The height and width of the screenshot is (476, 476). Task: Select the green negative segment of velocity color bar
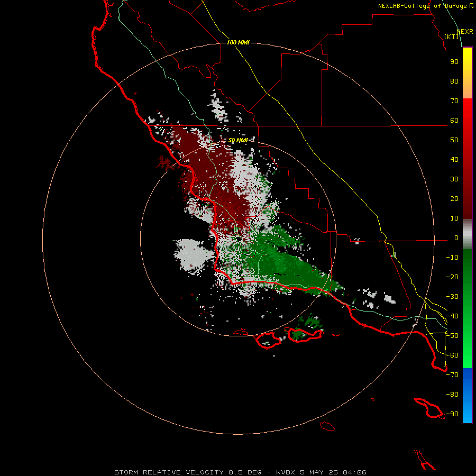coord(467,309)
